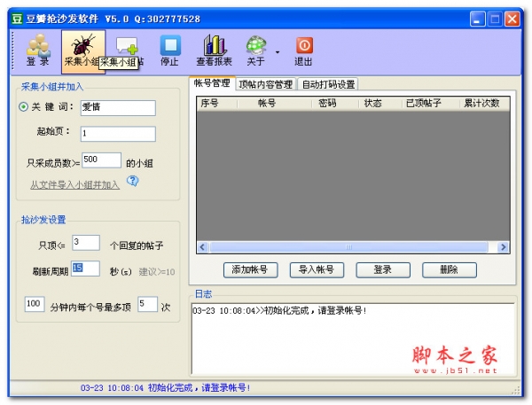Click the max bump count field showing 5
This screenshot has width=532, height=405.
(x=147, y=304)
